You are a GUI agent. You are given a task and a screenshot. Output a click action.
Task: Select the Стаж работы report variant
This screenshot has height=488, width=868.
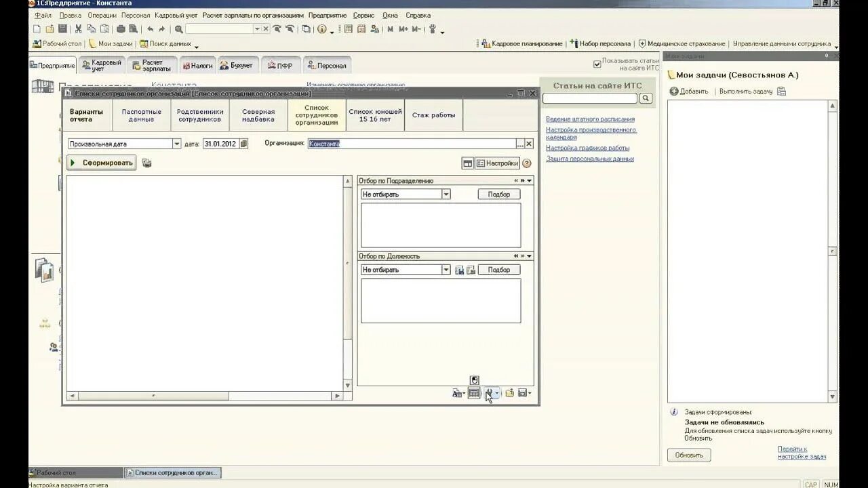[x=434, y=115]
